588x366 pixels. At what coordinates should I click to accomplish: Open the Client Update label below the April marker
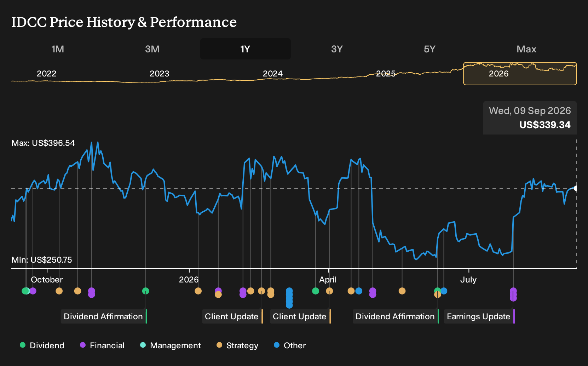(300, 316)
